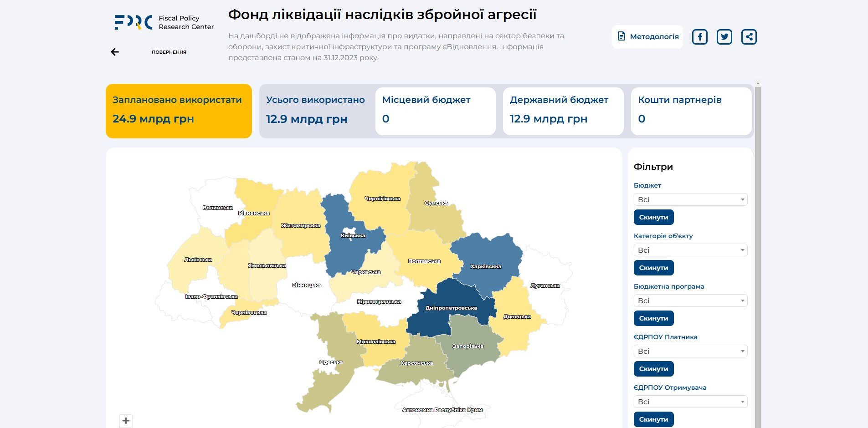
Task: Expand the Категорія об'єкту dropdown
Action: coord(690,250)
